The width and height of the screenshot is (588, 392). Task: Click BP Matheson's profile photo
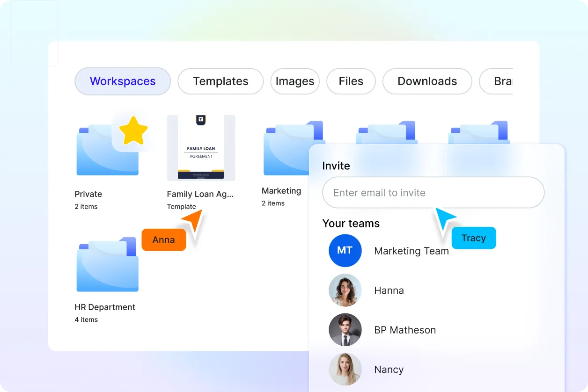click(345, 330)
